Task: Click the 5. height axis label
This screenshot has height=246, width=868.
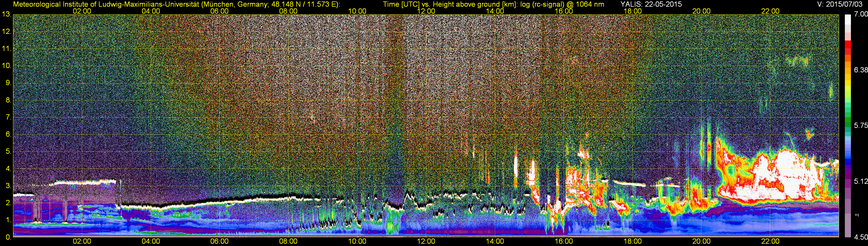Action: tap(8, 152)
